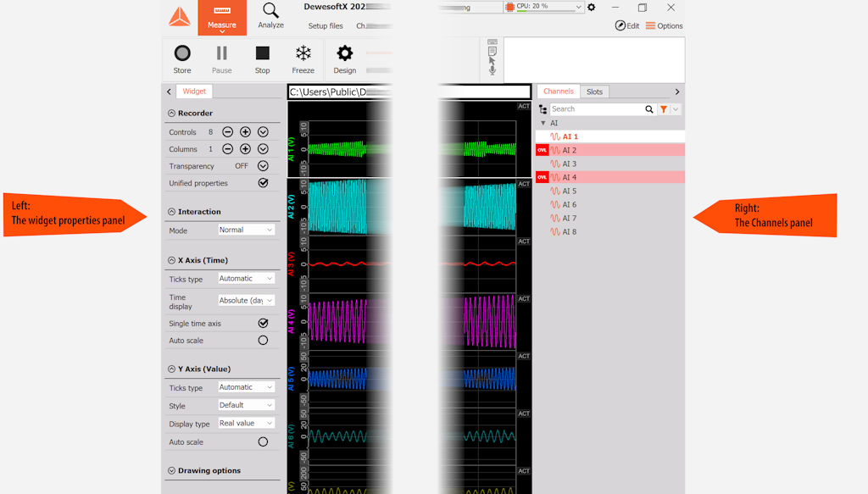Select channel AI 5

610,191
